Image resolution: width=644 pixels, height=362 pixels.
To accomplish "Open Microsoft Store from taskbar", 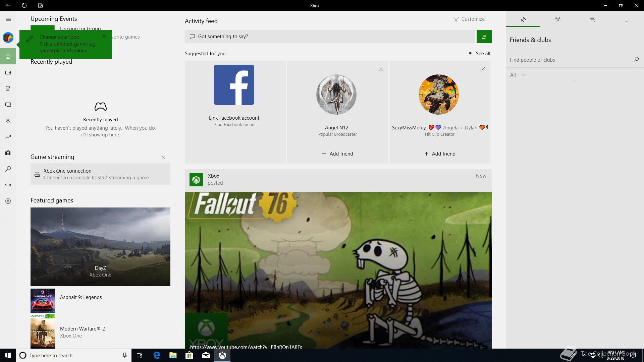I will [x=189, y=355].
